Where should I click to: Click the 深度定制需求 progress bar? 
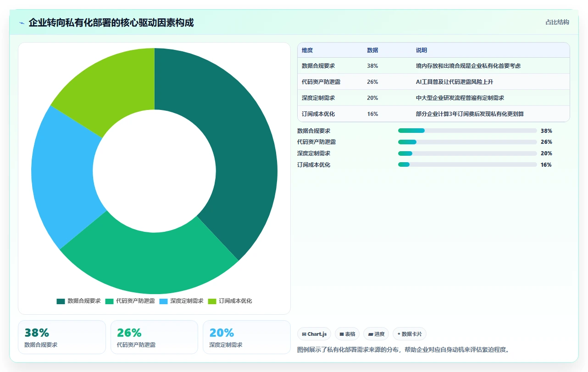pos(467,153)
